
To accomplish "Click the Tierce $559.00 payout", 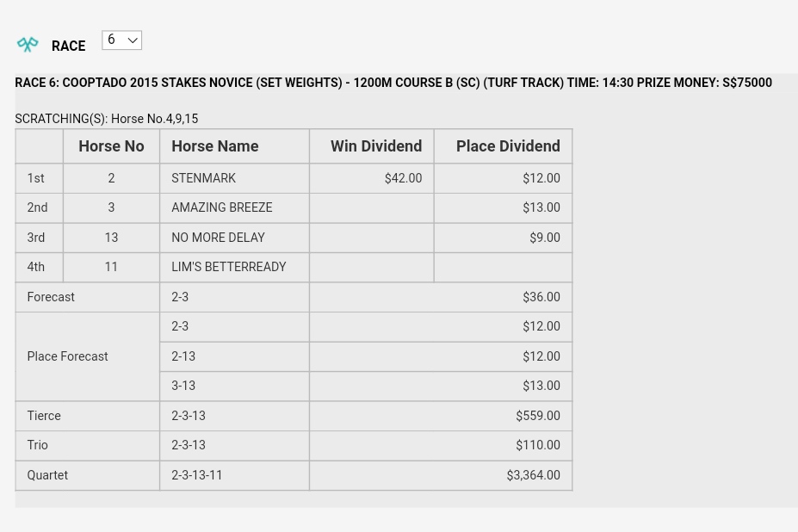I will pos(537,416).
